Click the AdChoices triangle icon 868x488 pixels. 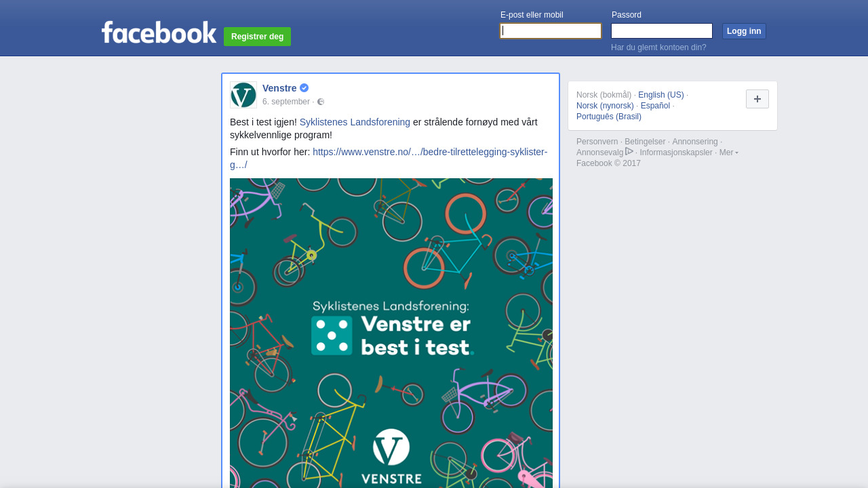coord(629,151)
